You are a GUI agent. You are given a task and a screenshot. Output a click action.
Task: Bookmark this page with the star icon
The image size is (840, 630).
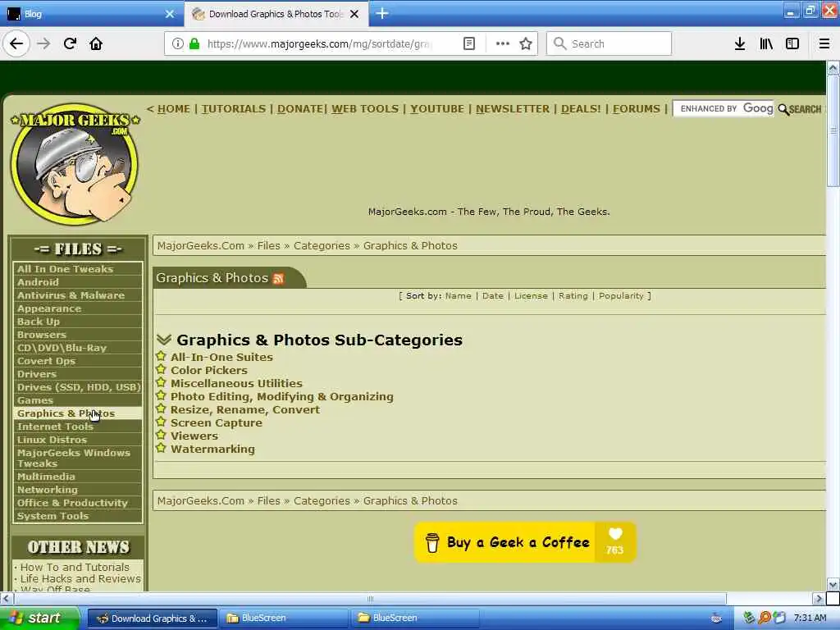click(526, 43)
